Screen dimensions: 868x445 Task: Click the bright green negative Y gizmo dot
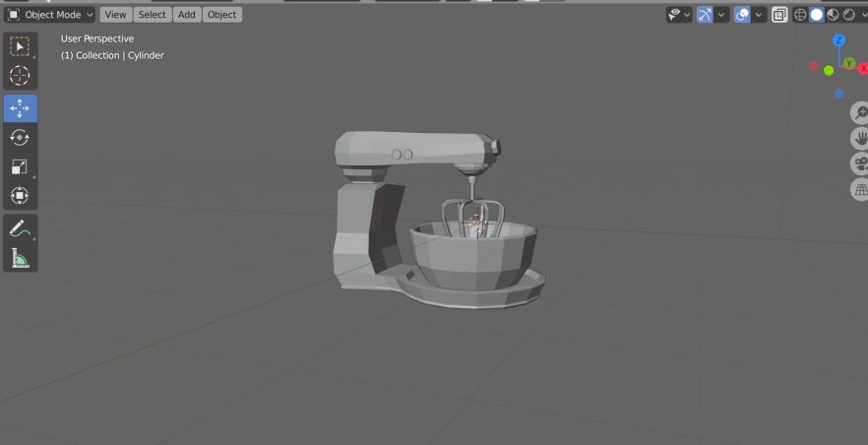click(829, 70)
